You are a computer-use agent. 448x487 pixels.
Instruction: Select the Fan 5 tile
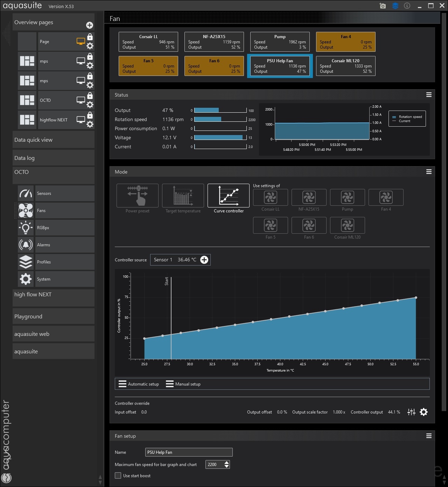tap(148, 66)
